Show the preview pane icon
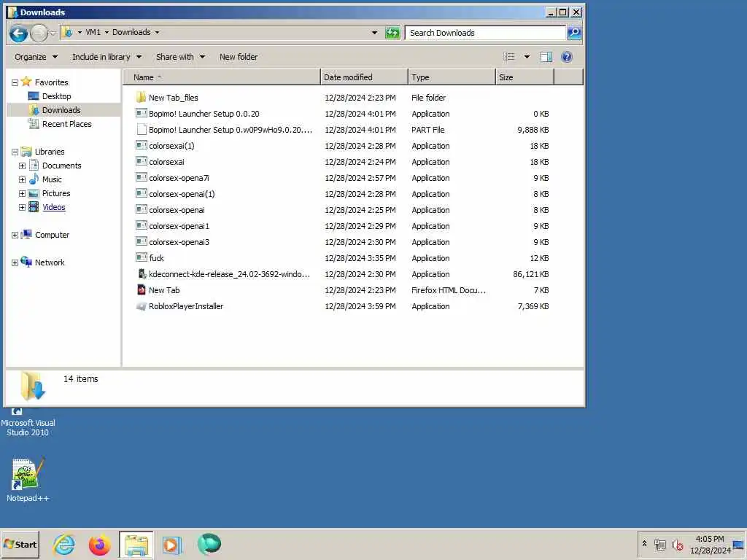Image resolution: width=747 pixels, height=560 pixels. 546,57
